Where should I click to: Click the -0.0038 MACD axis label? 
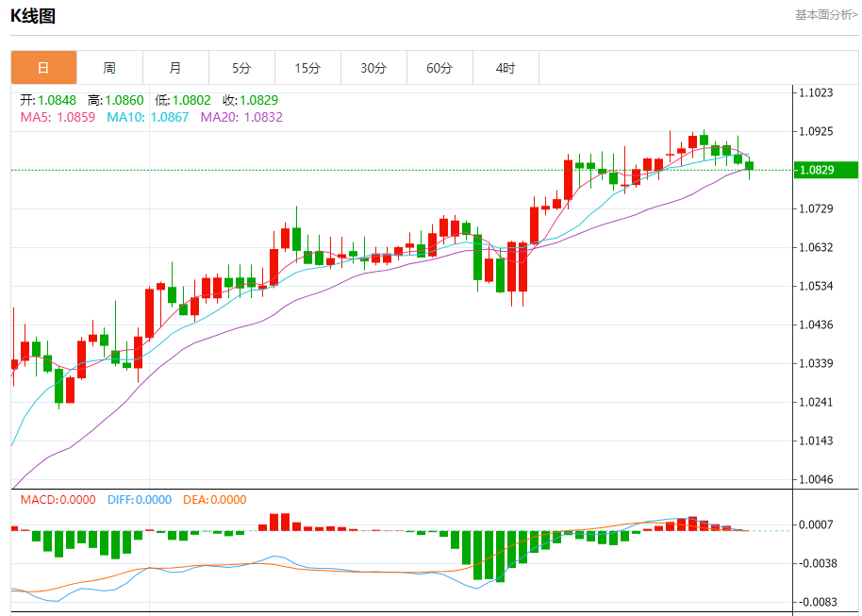[x=817, y=563]
